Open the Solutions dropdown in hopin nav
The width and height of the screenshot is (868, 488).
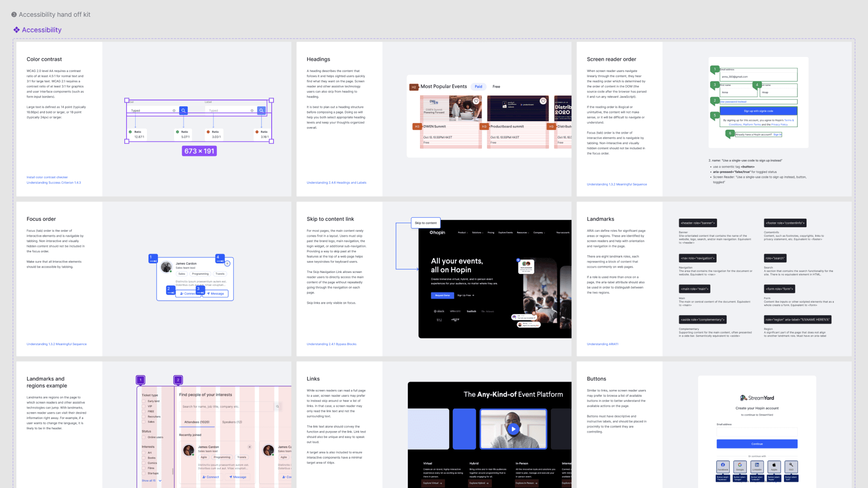(x=477, y=233)
